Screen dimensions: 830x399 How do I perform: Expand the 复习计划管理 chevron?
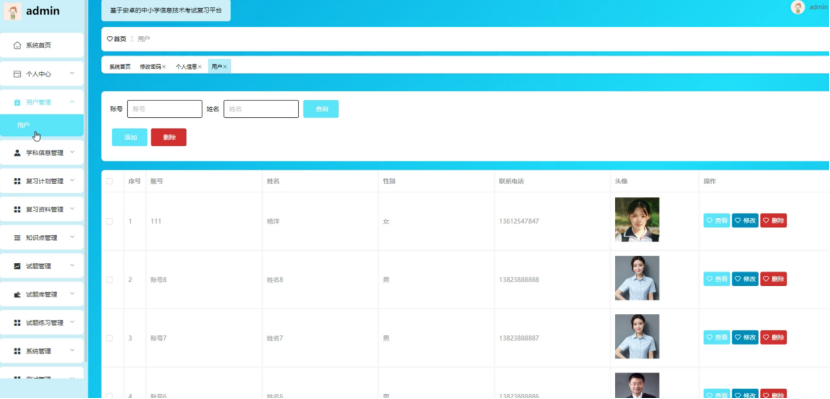coord(73,180)
